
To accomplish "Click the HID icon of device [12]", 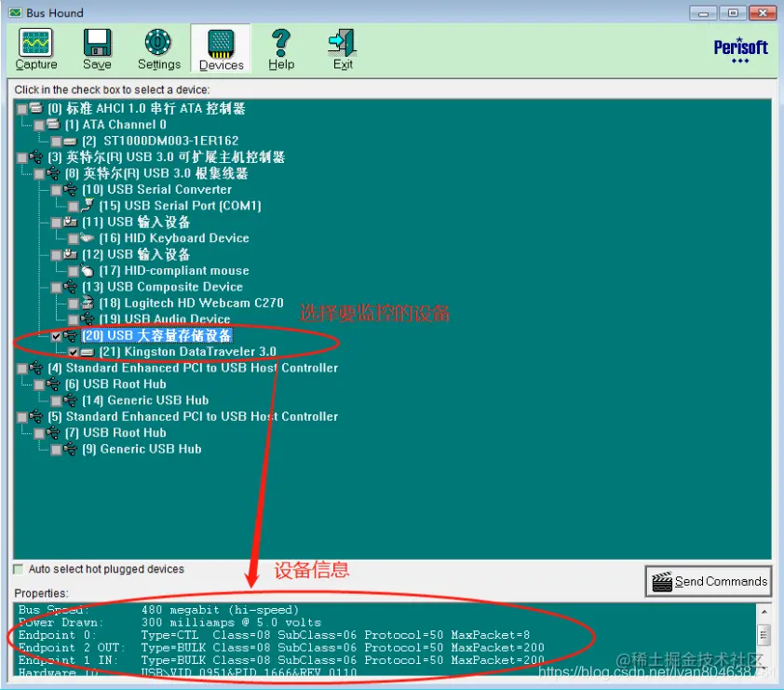I will tap(71, 254).
